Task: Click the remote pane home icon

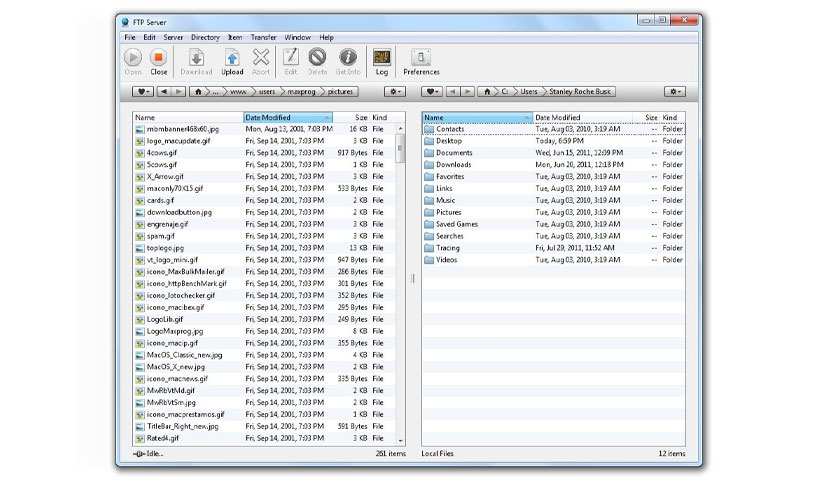Action: pyautogui.click(x=198, y=92)
